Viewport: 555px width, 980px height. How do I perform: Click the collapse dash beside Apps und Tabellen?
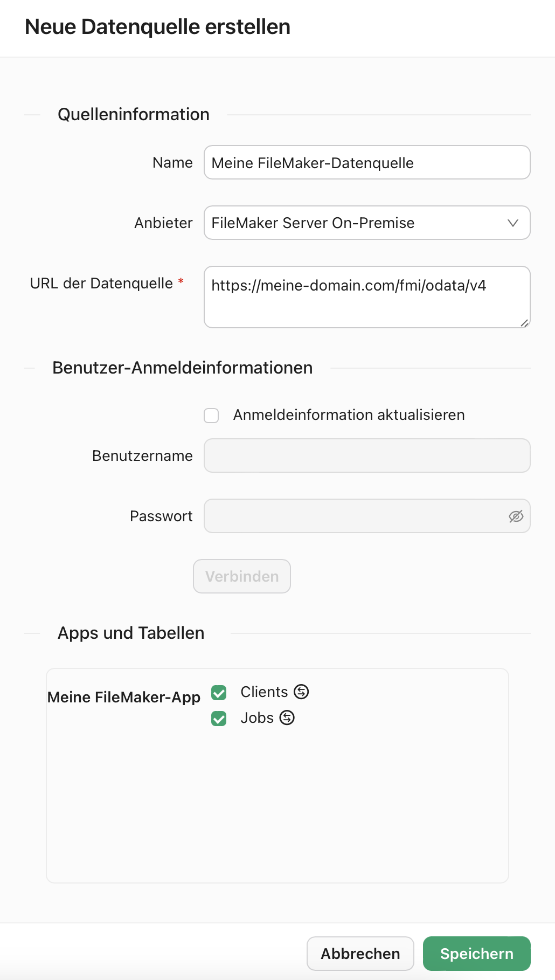33,633
